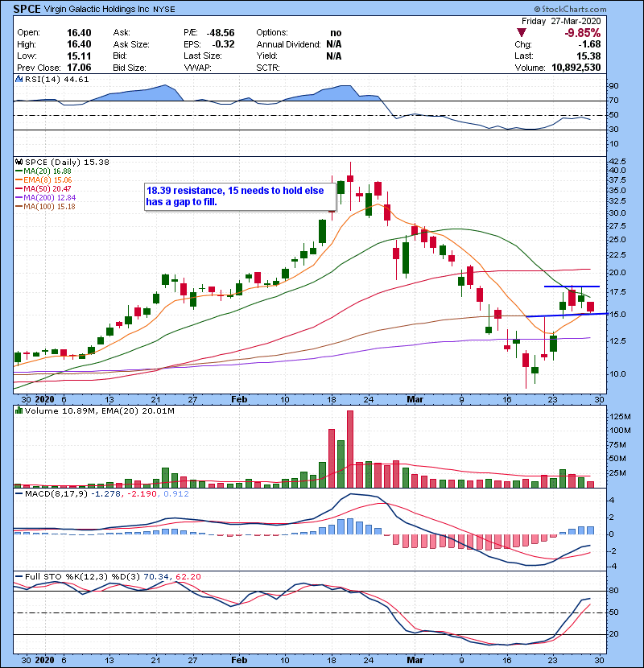Click the Friday 27-Mar-2020 date
This screenshot has width=644, height=668.
(x=561, y=21)
